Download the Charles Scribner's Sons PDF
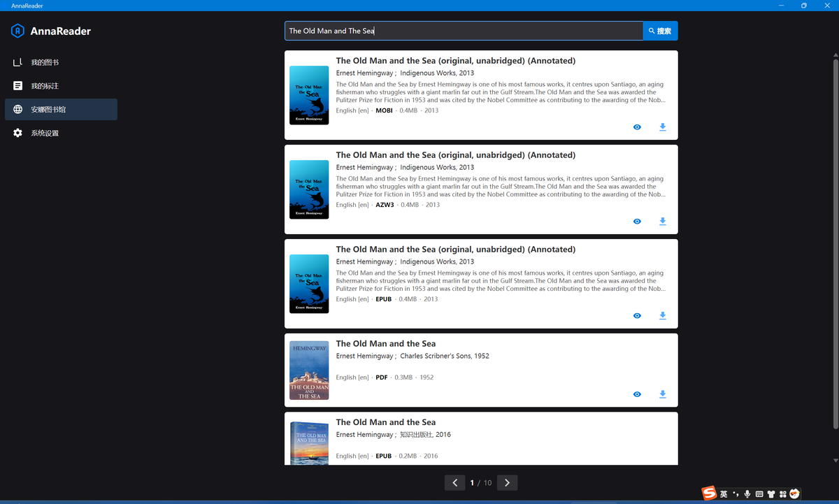Image resolution: width=839 pixels, height=504 pixels. click(x=663, y=394)
